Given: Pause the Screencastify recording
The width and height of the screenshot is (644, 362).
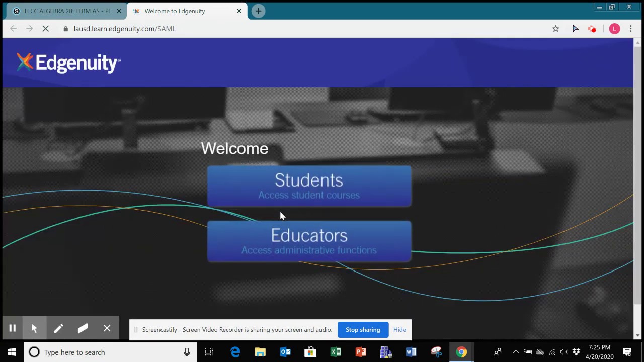Looking at the screenshot, I should pyautogui.click(x=13, y=328).
